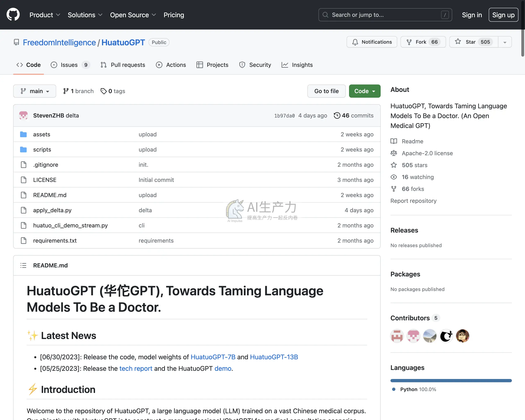Image resolution: width=525 pixels, height=420 pixels.
Task: Expand the Solutions menu
Action: (x=85, y=15)
